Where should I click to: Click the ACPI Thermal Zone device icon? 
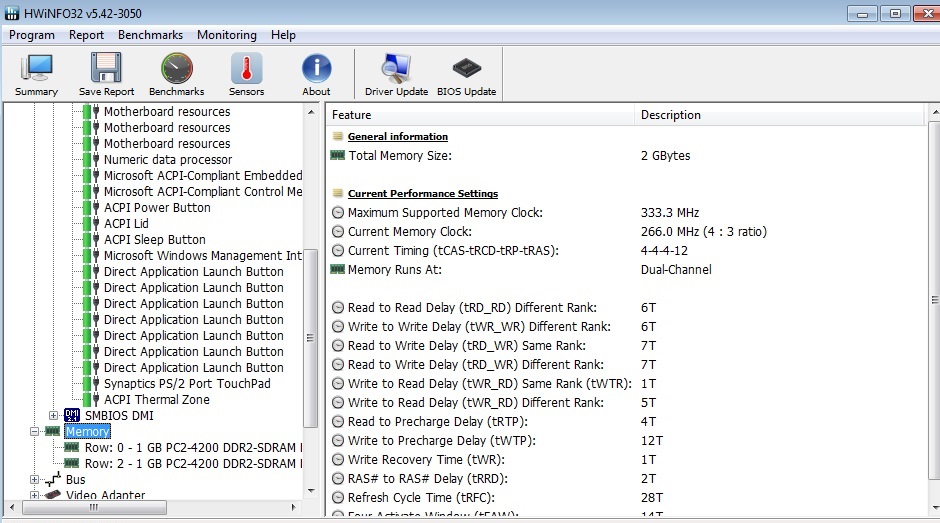tap(91, 399)
